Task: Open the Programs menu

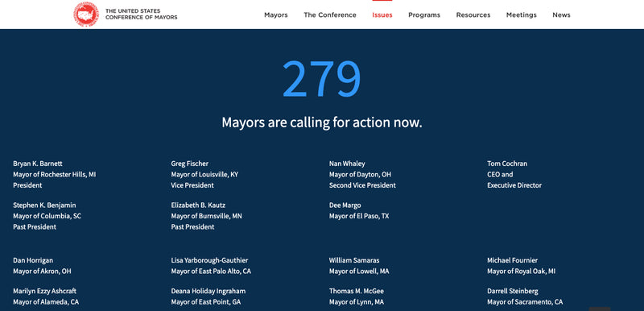Action: (424, 15)
